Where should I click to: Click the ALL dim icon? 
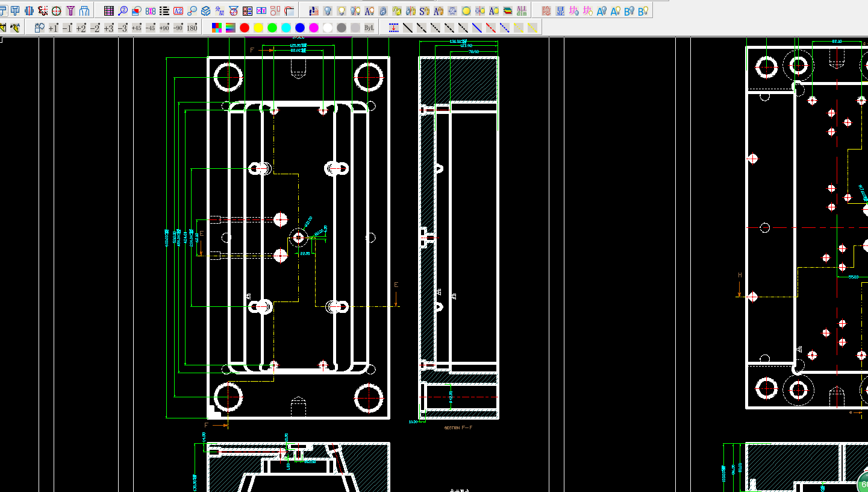(x=522, y=11)
